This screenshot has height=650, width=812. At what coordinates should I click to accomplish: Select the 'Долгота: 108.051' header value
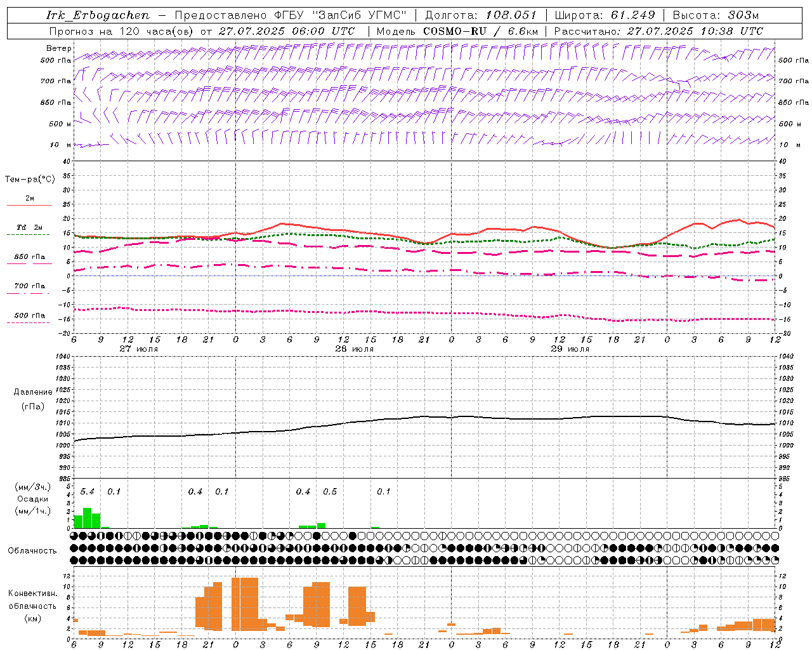coord(480,15)
